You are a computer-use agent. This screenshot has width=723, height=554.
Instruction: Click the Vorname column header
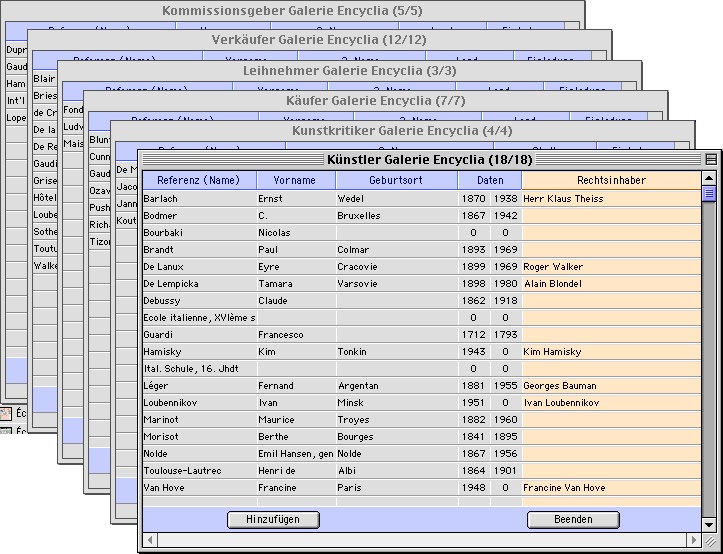click(295, 180)
